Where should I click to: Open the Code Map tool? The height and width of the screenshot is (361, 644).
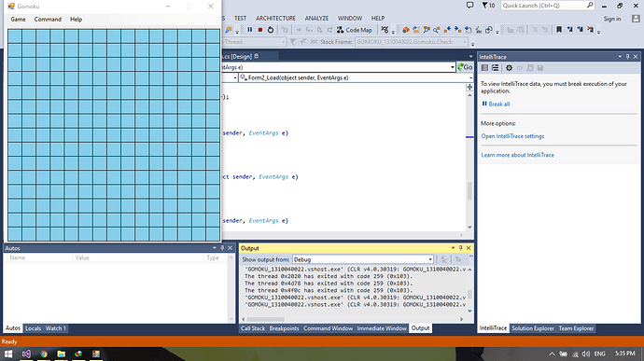[x=355, y=30]
